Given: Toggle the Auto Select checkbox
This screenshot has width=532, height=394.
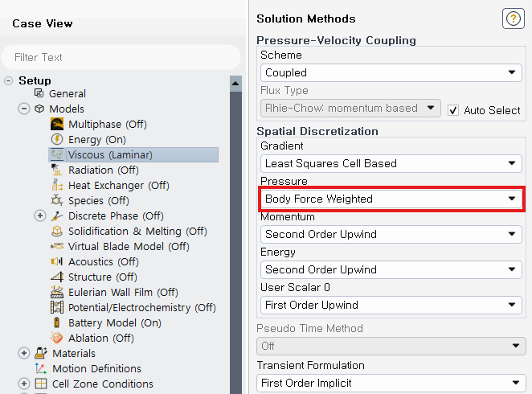Looking at the screenshot, I should [453, 110].
